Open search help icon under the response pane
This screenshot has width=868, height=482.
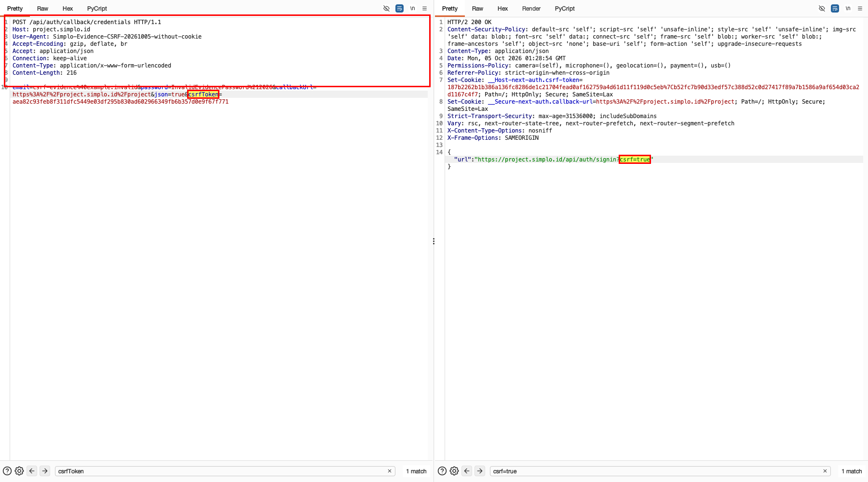[x=442, y=471]
